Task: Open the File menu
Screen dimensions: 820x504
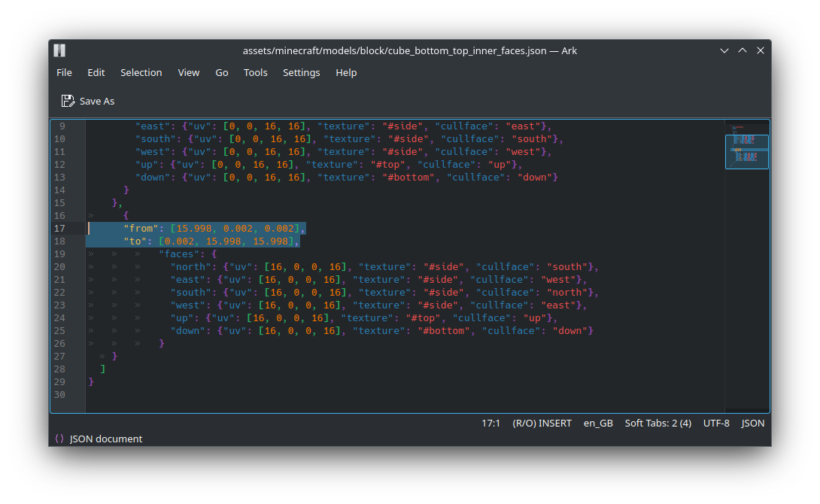Action: pos(64,73)
